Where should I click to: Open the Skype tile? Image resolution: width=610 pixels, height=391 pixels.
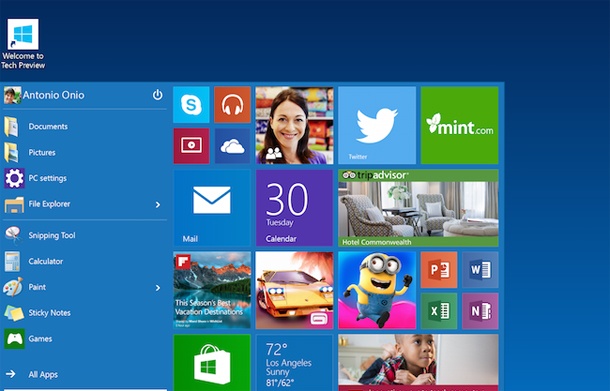[191, 105]
